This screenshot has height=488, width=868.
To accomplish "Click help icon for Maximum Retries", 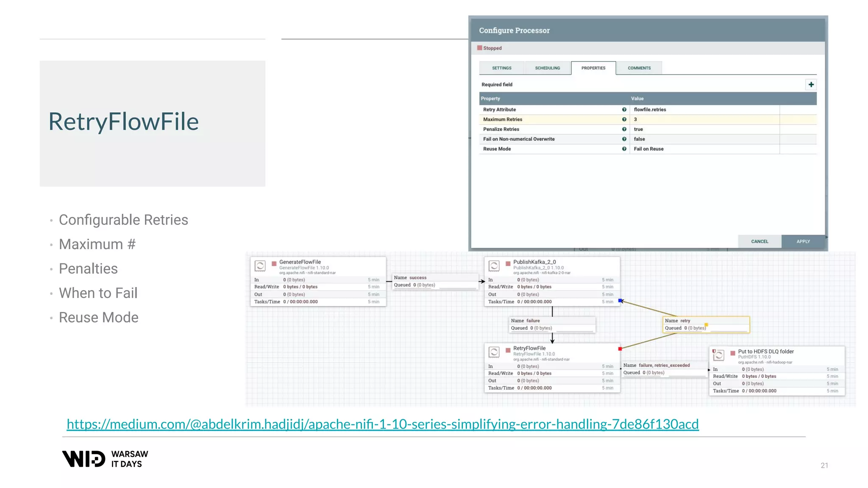I will [x=624, y=119].
